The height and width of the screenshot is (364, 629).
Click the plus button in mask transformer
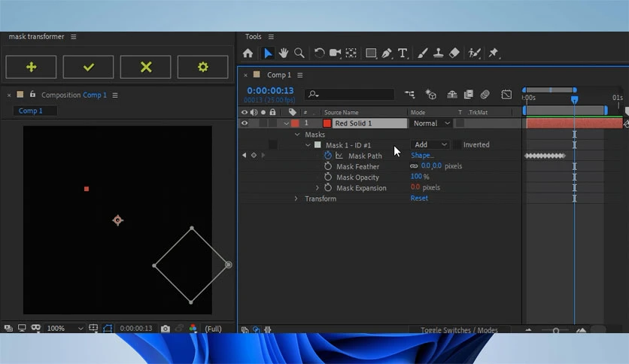pyautogui.click(x=31, y=67)
